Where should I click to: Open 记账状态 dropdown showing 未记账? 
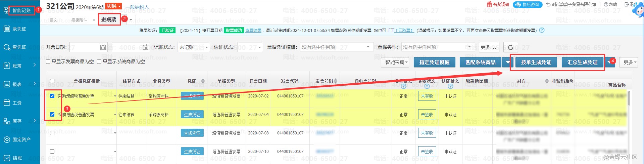coord(194,47)
